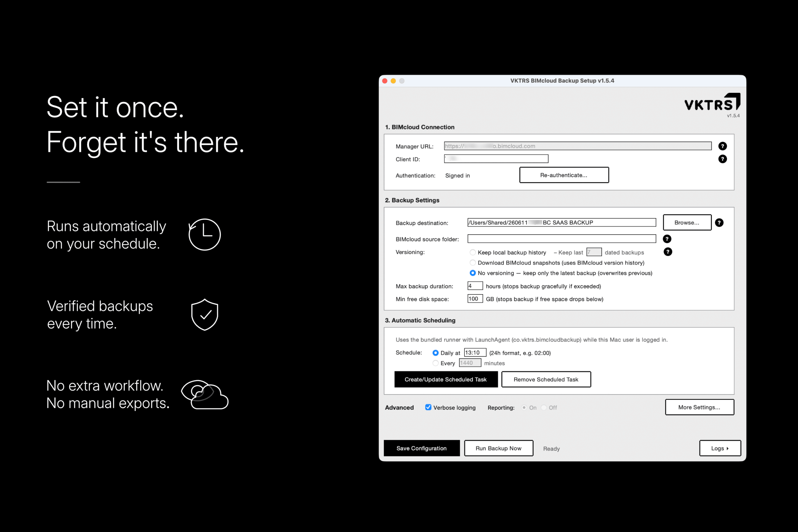Click the Re-authenticate button
798x532 pixels.
[564, 175]
